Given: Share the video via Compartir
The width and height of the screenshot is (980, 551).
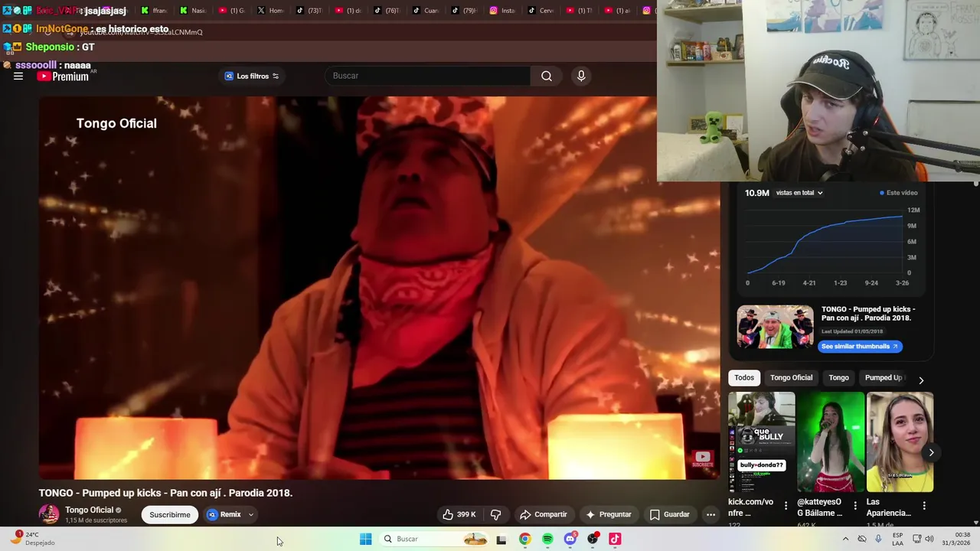Looking at the screenshot, I should [x=544, y=514].
